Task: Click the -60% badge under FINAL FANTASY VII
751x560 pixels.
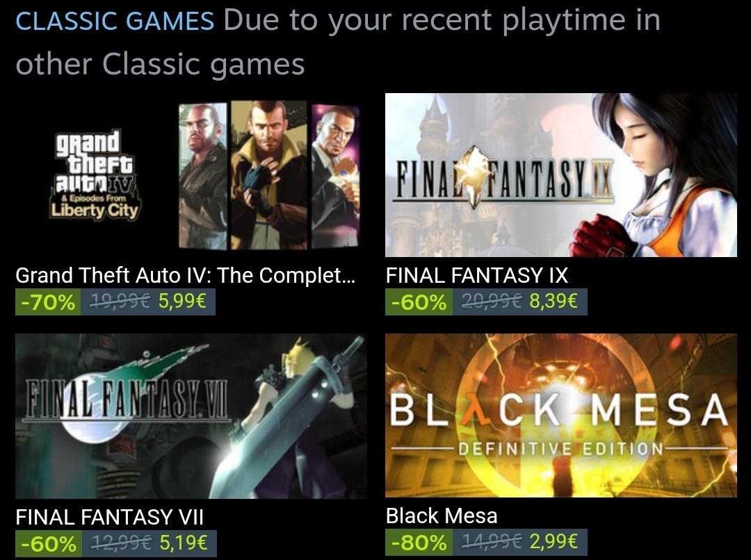Action: (x=49, y=543)
